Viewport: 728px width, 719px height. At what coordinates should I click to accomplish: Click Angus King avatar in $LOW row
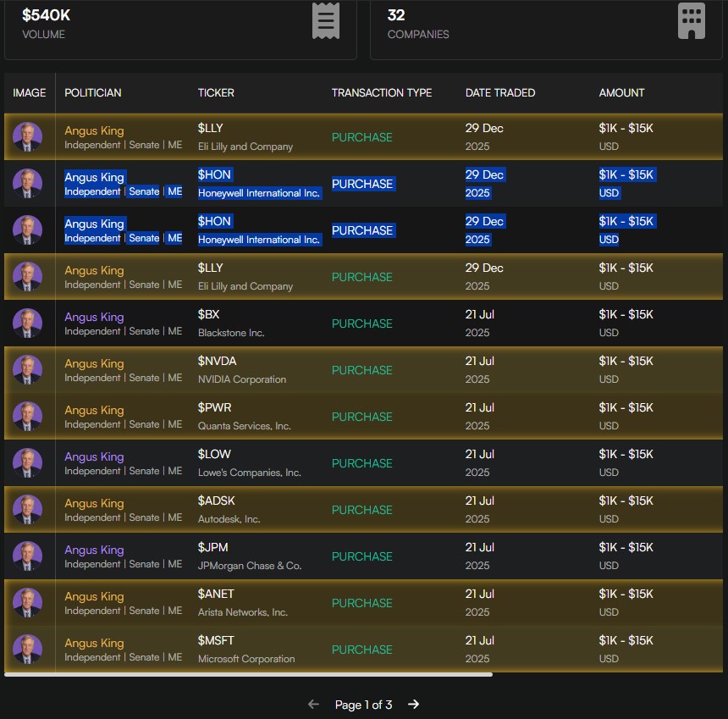[27, 462]
